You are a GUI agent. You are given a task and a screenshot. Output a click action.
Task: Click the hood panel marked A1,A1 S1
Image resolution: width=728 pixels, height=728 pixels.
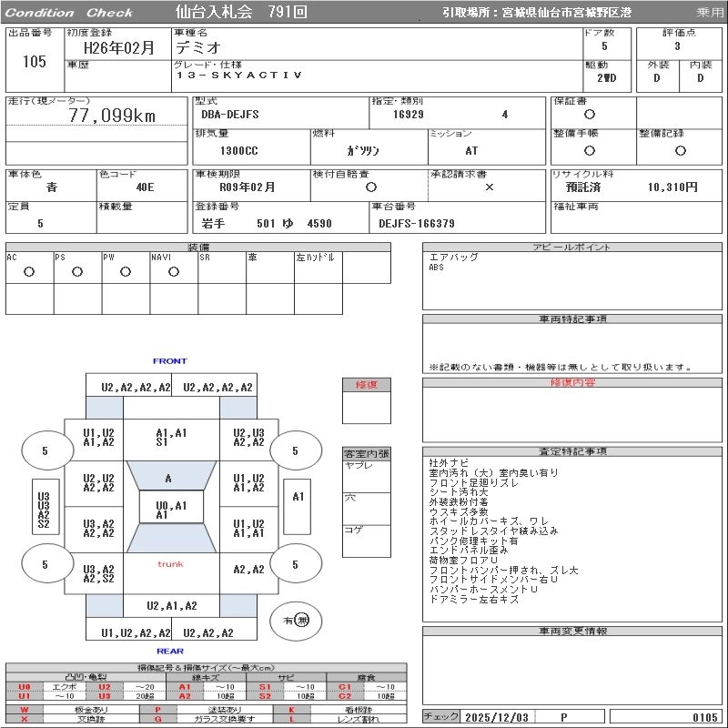171,438
